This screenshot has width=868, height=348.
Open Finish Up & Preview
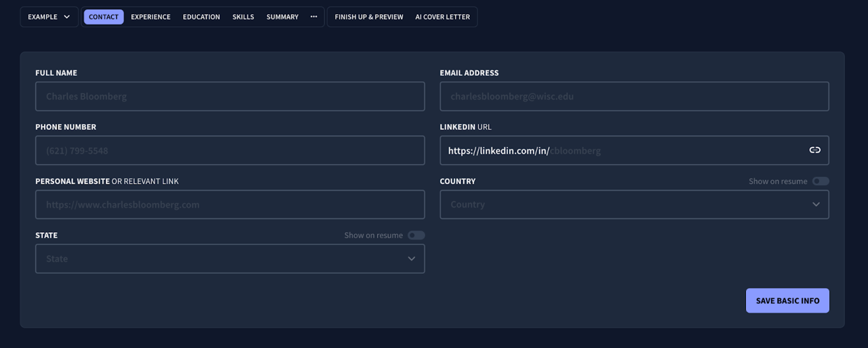tap(369, 17)
